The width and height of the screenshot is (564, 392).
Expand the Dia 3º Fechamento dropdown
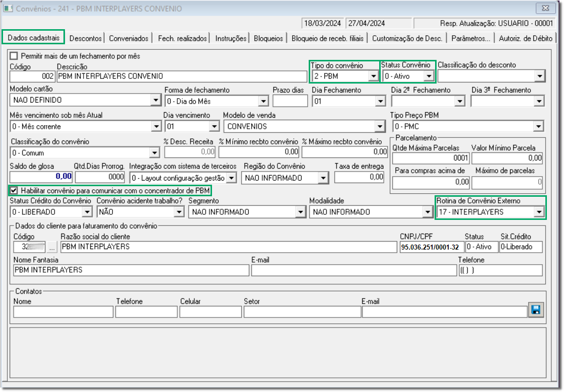tap(538, 101)
